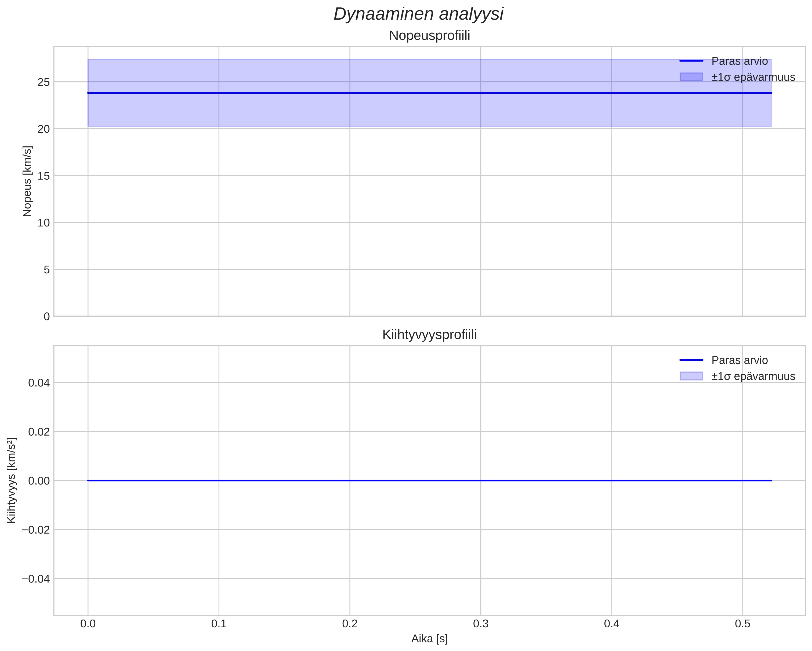Image resolution: width=812 pixels, height=651 pixels.
Task: Click 'Paras arvio' label in bottom legend
Action: click(x=739, y=360)
